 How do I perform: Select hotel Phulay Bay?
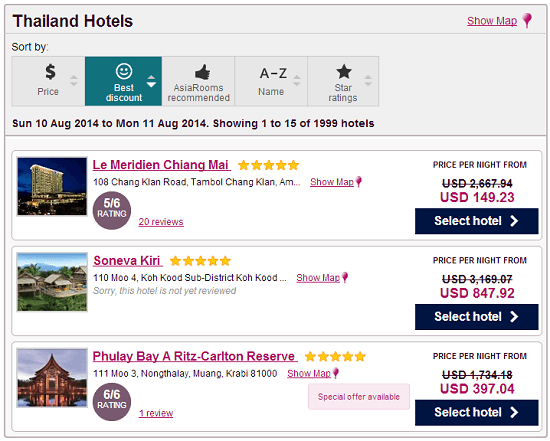476,412
